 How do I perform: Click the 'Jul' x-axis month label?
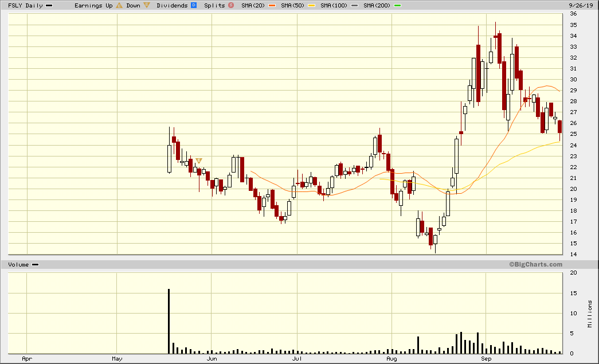coord(297,359)
